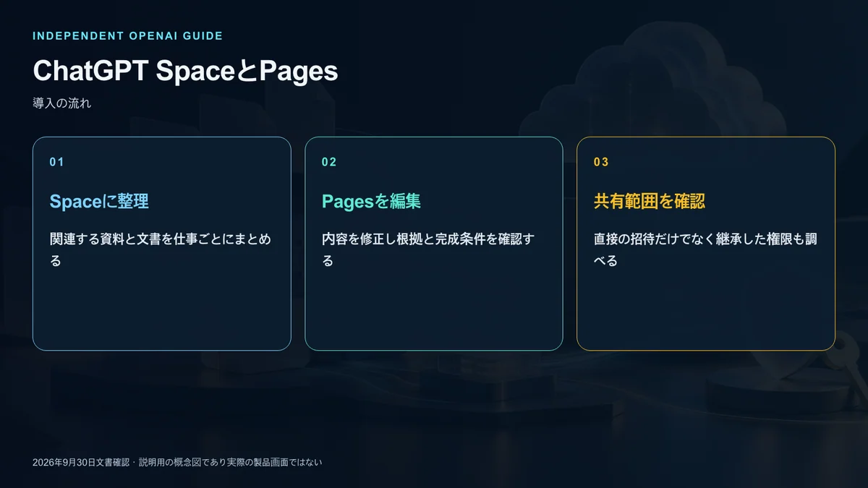This screenshot has width=868, height=488.
Task: Select step number '02'
Action: point(329,162)
